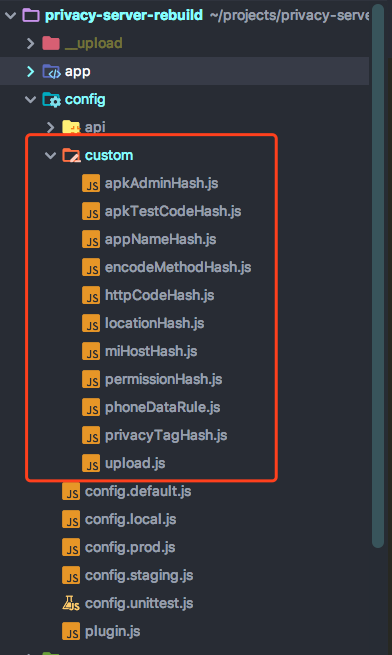Expand the app folder arrow
The image size is (392, 655).
31,71
